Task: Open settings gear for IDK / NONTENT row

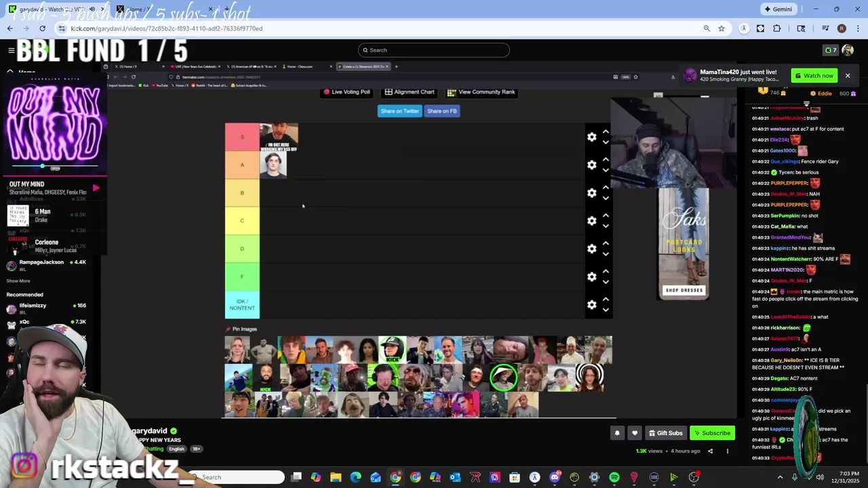Action: click(x=592, y=305)
